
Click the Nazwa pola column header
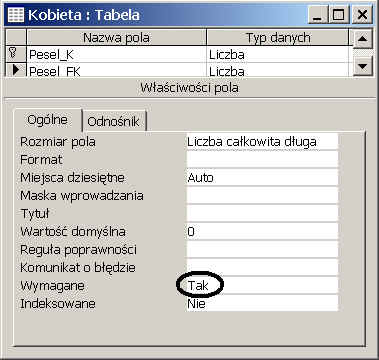[116, 38]
